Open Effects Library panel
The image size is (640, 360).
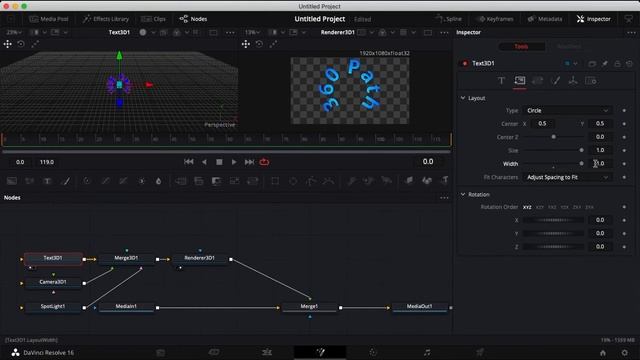[x=106, y=19]
